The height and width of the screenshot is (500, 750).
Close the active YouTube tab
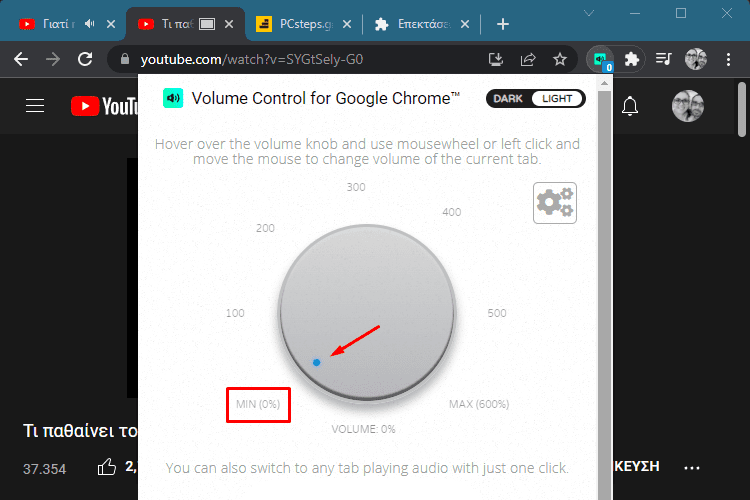coord(229,24)
